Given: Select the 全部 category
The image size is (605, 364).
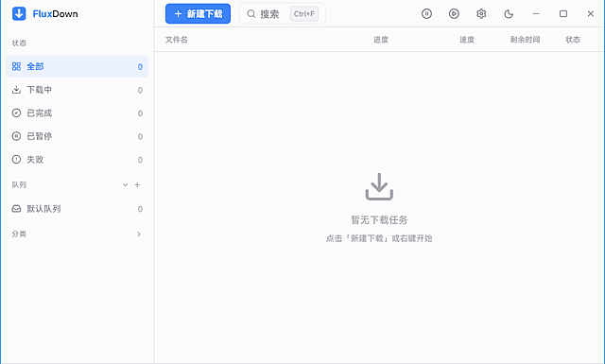Looking at the screenshot, I should tap(78, 66).
